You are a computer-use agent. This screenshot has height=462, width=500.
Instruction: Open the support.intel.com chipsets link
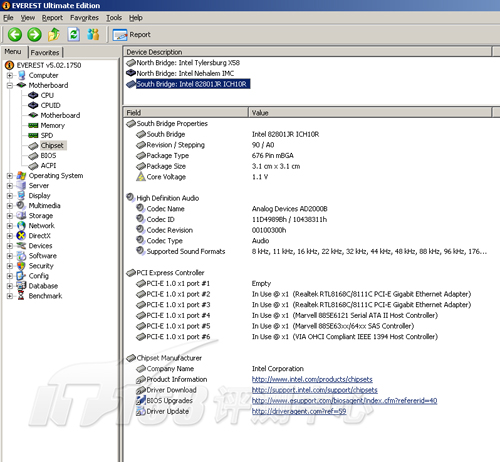(x=314, y=390)
